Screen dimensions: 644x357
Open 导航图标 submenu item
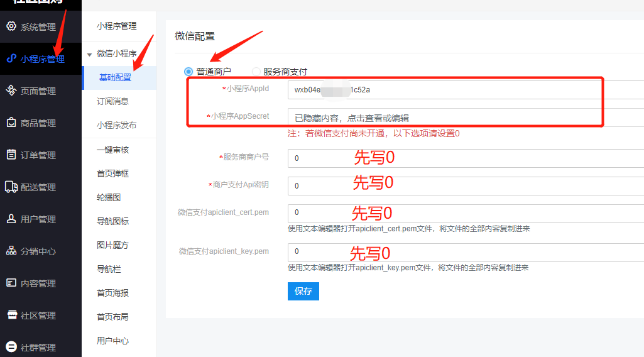112,221
